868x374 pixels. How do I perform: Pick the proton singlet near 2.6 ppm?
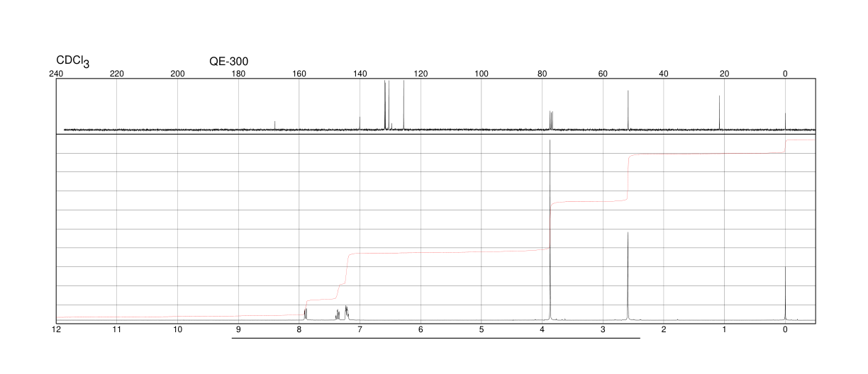(628, 276)
